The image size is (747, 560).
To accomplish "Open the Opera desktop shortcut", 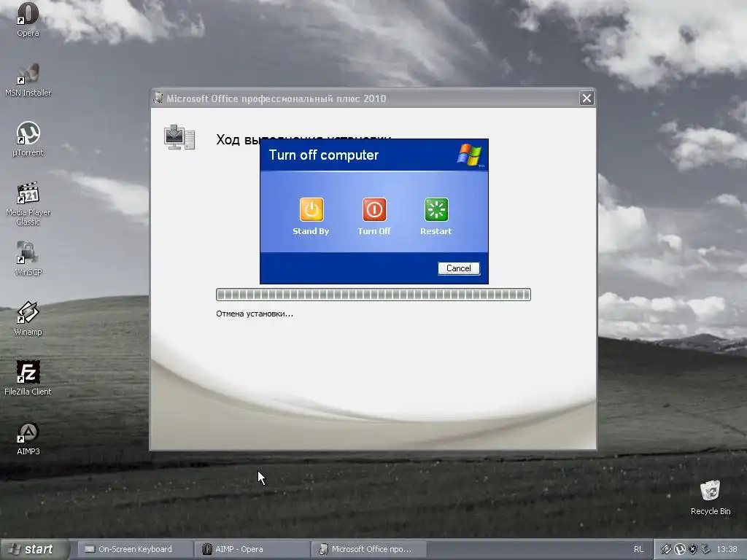I will (x=28, y=19).
